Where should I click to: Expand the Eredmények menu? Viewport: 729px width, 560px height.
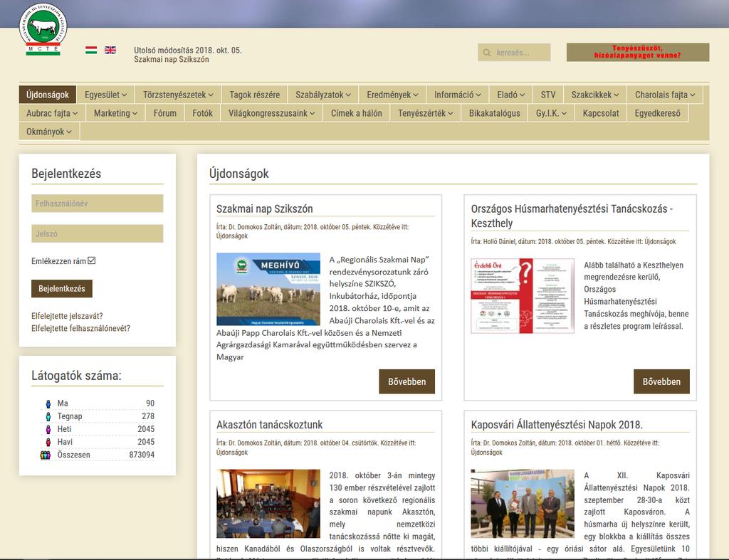[x=392, y=95]
